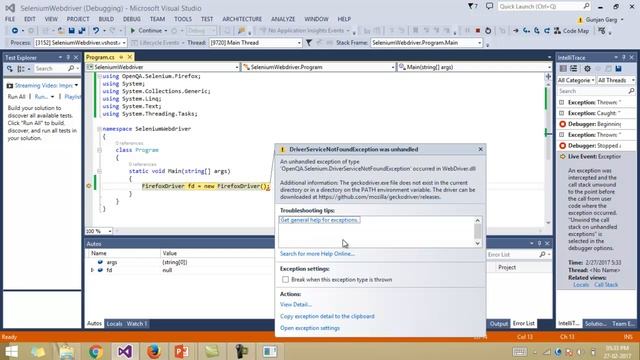The width and height of the screenshot is (640, 360).
Task: Click the Step Over debug icon
Action: (537, 31)
